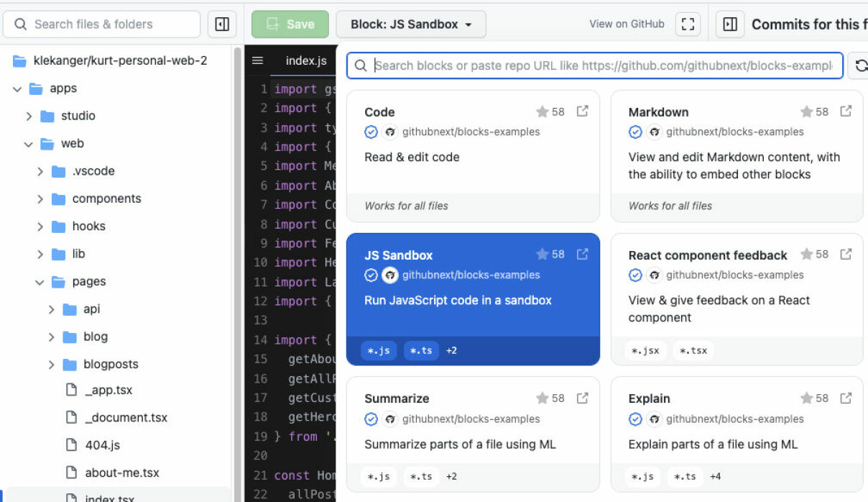The height and width of the screenshot is (502, 868).
Task: Click the star icon on Summarize block
Action: [542, 398]
